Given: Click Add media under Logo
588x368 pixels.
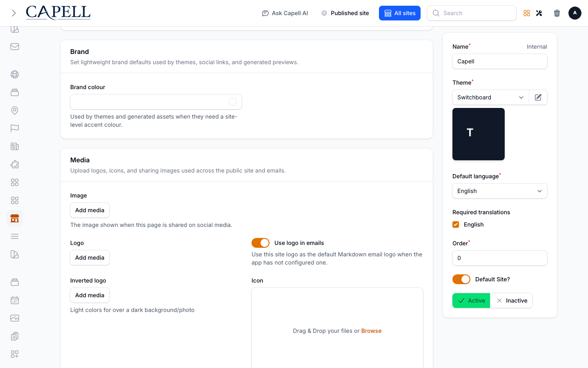Looking at the screenshot, I should click(x=90, y=258).
